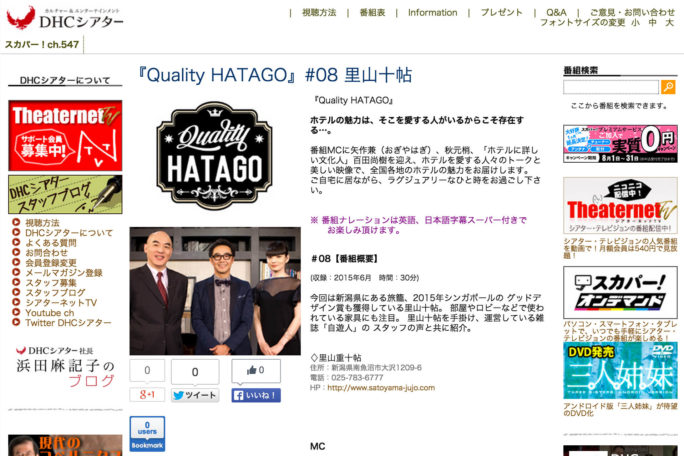Click inside the 番組検索 search field
This screenshot has height=456, width=684.
tap(611, 87)
